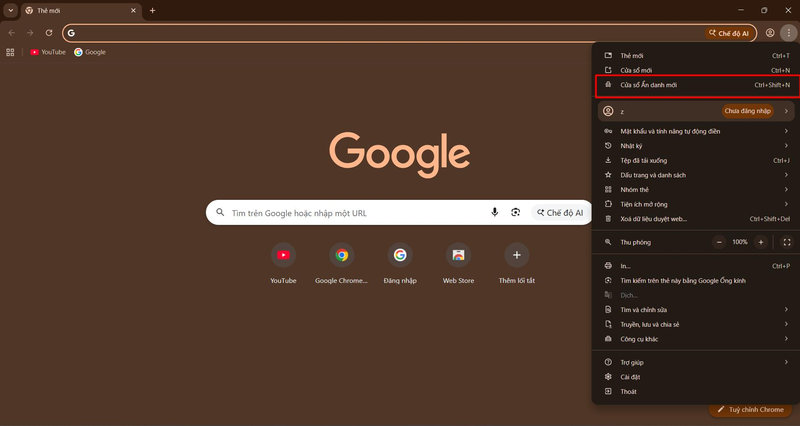The image size is (800, 426).
Task: Click the zoom in plus button
Action: click(761, 242)
